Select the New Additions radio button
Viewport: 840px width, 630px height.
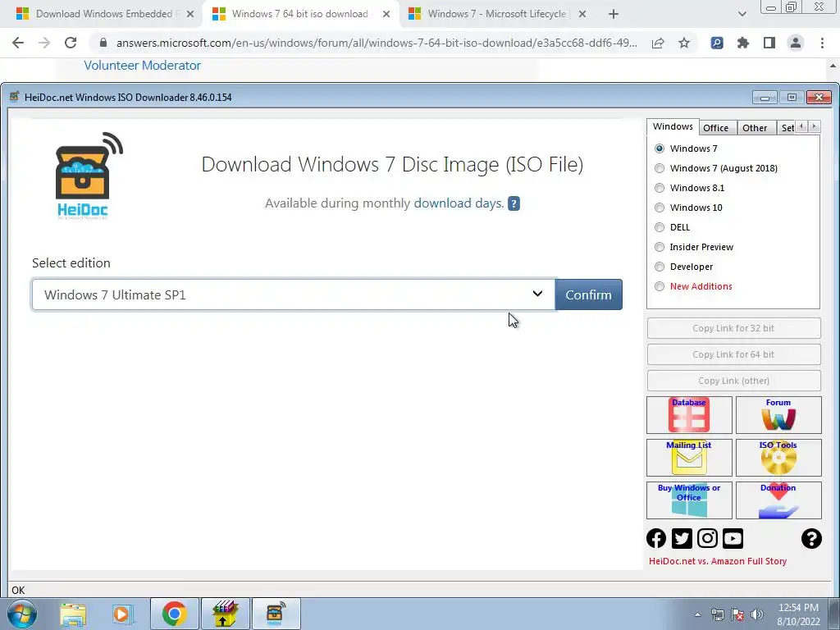[660, 286]
